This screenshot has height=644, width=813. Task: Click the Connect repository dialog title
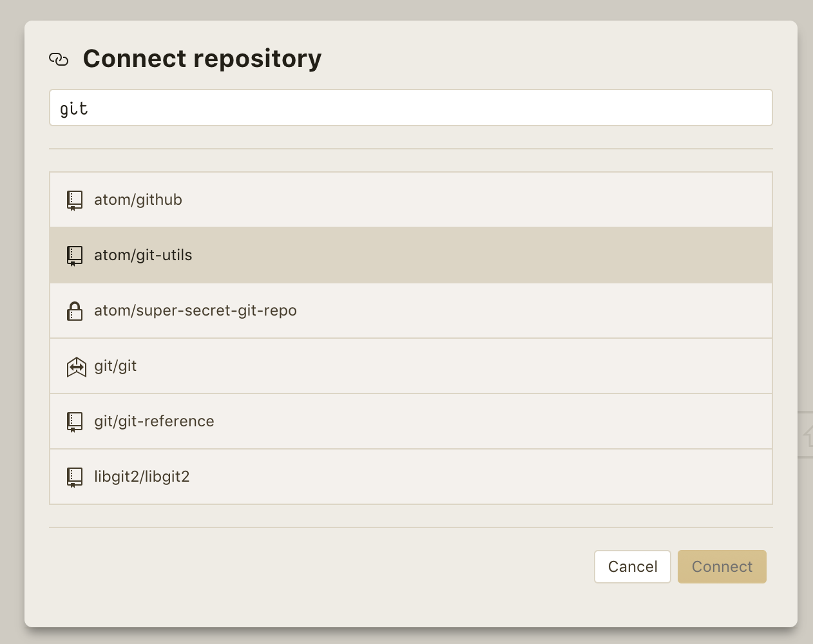202,59
